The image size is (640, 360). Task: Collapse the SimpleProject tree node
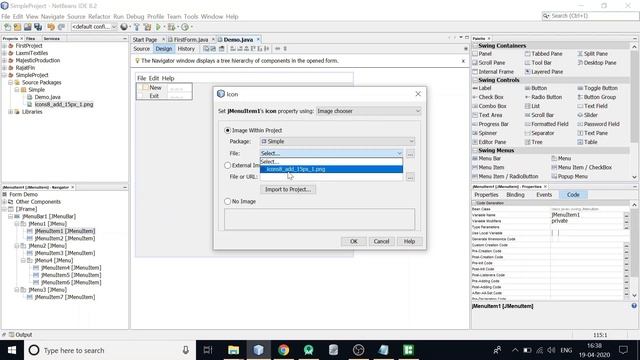4,75
